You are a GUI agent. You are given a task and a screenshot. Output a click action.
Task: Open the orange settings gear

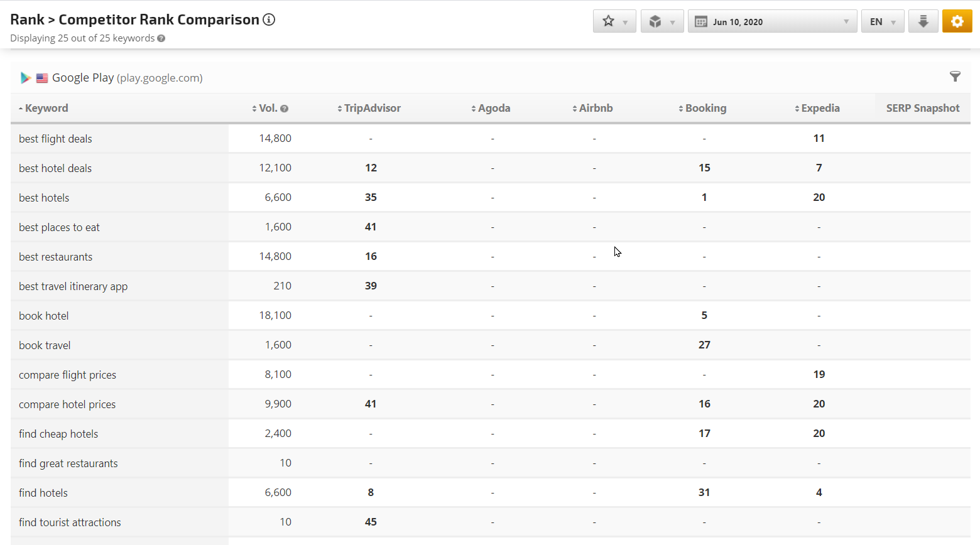(957, 21)
